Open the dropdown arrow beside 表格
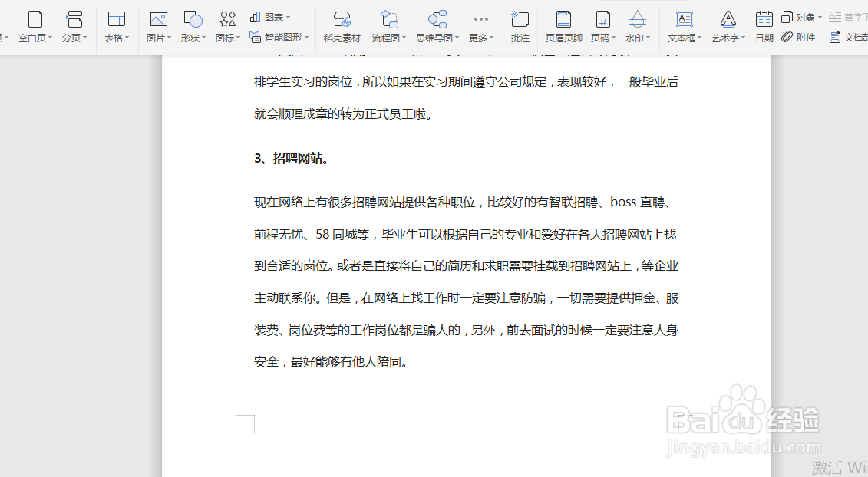The width and height of the screenshot is (868, 477). click(127, 38)
